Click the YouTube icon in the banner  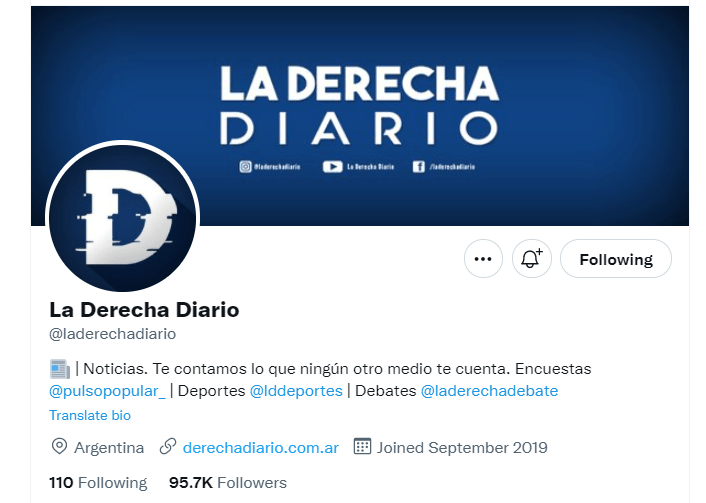[332, 167]
